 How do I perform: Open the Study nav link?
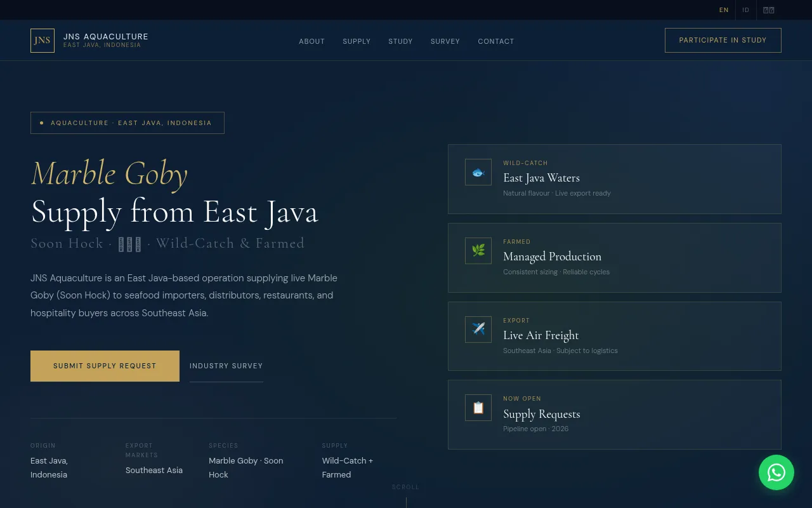tap(401, 41)
